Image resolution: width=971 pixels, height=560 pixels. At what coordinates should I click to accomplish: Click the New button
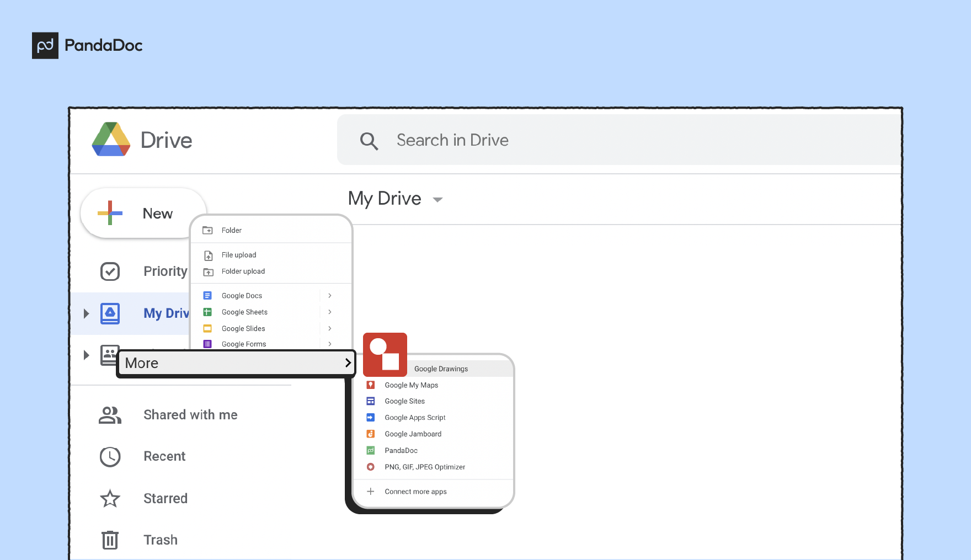click(x=143, y=214)
